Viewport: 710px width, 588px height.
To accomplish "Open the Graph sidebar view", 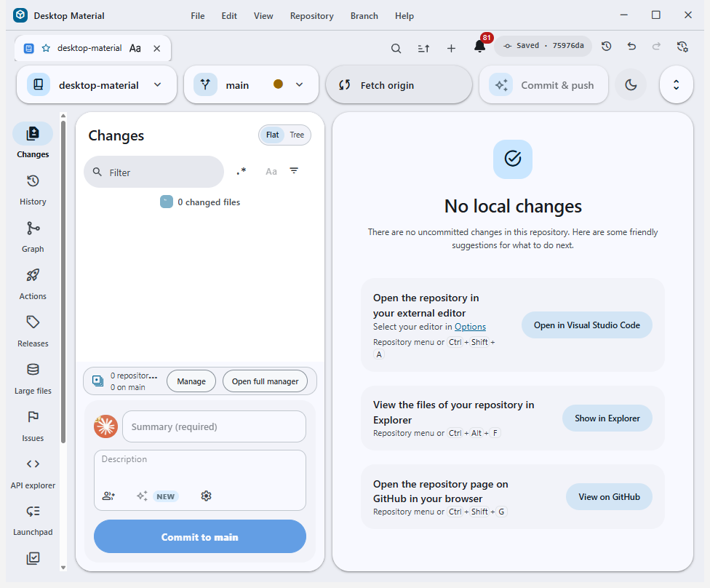I will pyautogui.click(x=33, y=237).
